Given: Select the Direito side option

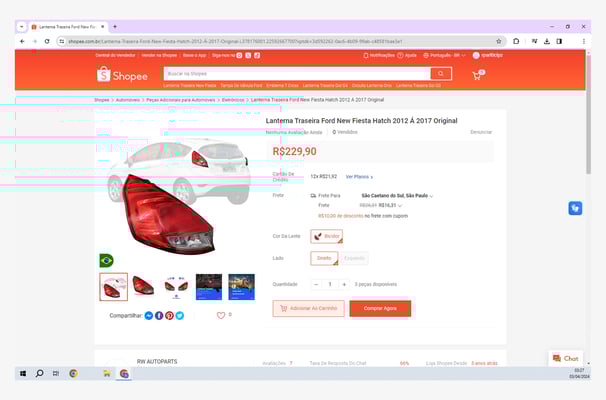Looking at the screenshot, I should point(324,258).
